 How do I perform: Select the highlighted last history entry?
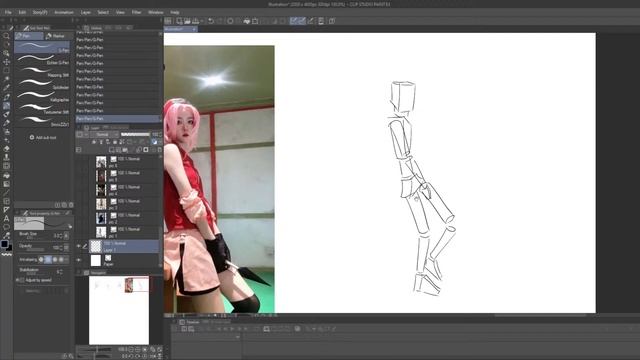click(x=117, y=118)
